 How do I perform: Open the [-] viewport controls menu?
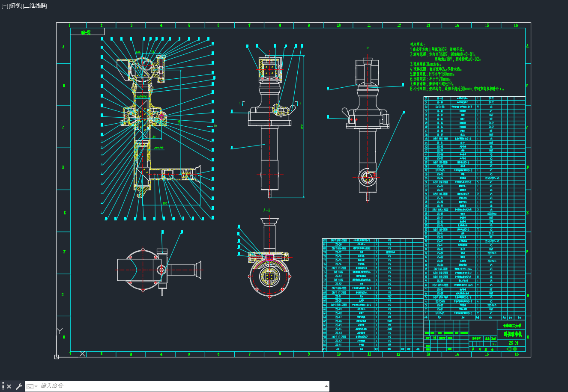coord(5,6)
